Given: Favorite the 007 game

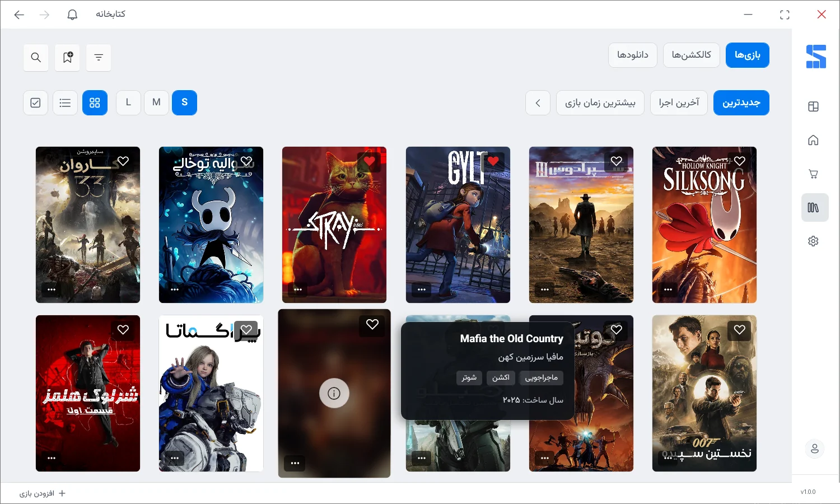Looking at the screenshot, I should (740, 330).
